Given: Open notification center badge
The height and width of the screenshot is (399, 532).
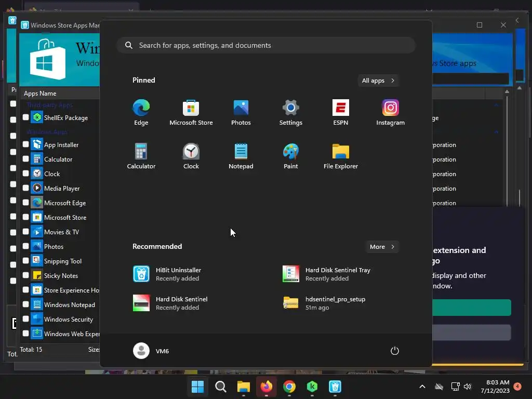Looking at the screenshot, I should click(517, 386).
